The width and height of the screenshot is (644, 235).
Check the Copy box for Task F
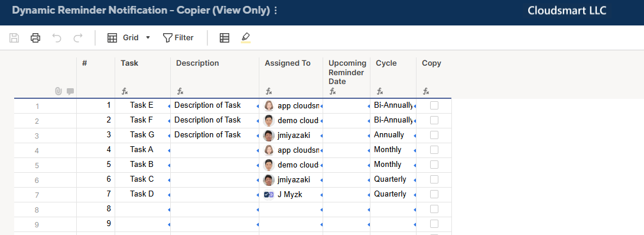[x=434, y=120]
